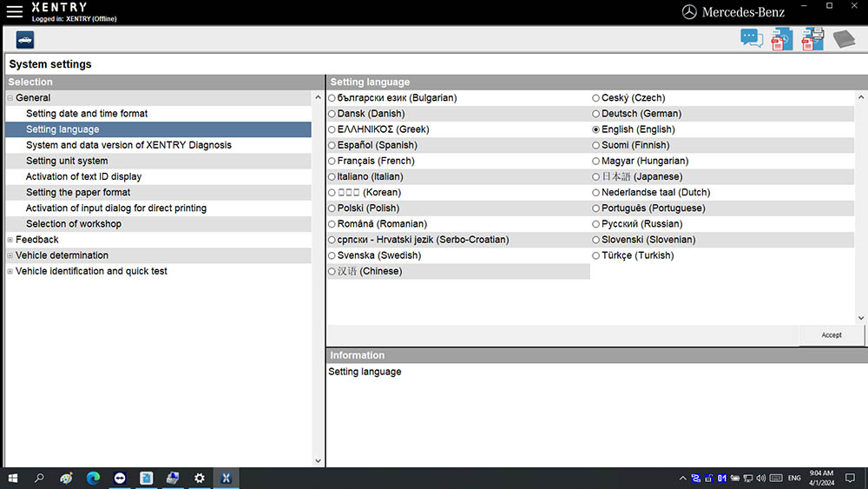Viewport: 868px width, 489px height.
Task: Open the XENTRY hamburger menu
Action: (x=15, y=11)
